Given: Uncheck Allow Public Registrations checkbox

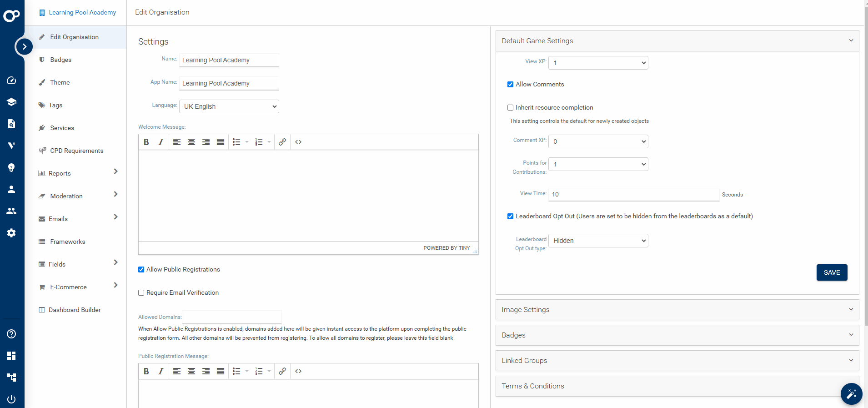Looking at the screenshot, I should click(x=141, y=270).
